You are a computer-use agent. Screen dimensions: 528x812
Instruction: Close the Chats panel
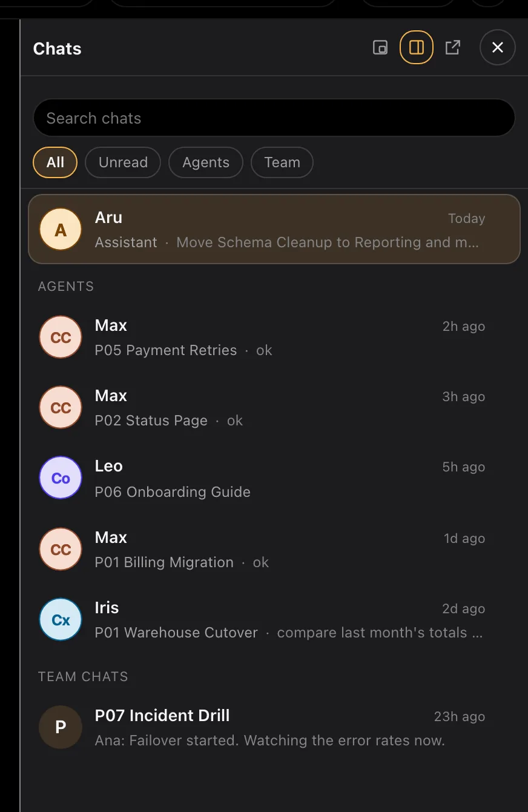498,47
